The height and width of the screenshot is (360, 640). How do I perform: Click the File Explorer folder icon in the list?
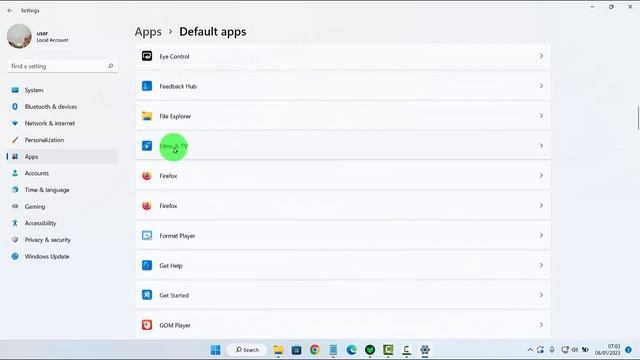147,116
